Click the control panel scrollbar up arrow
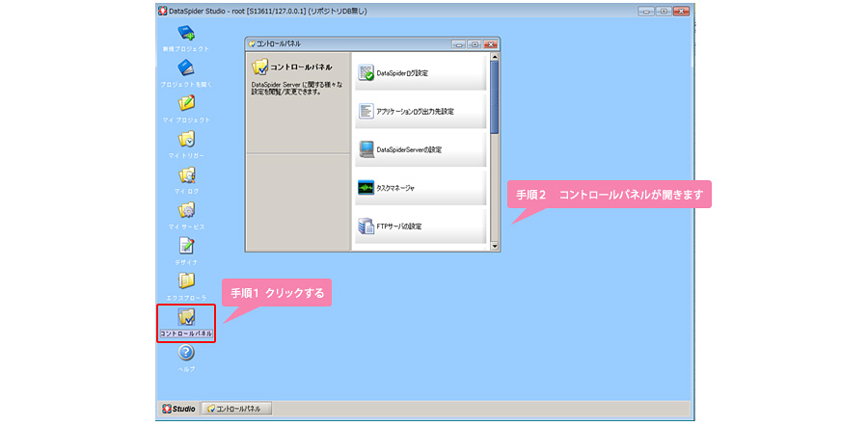 pyautogui.click(x=495, y=59)
